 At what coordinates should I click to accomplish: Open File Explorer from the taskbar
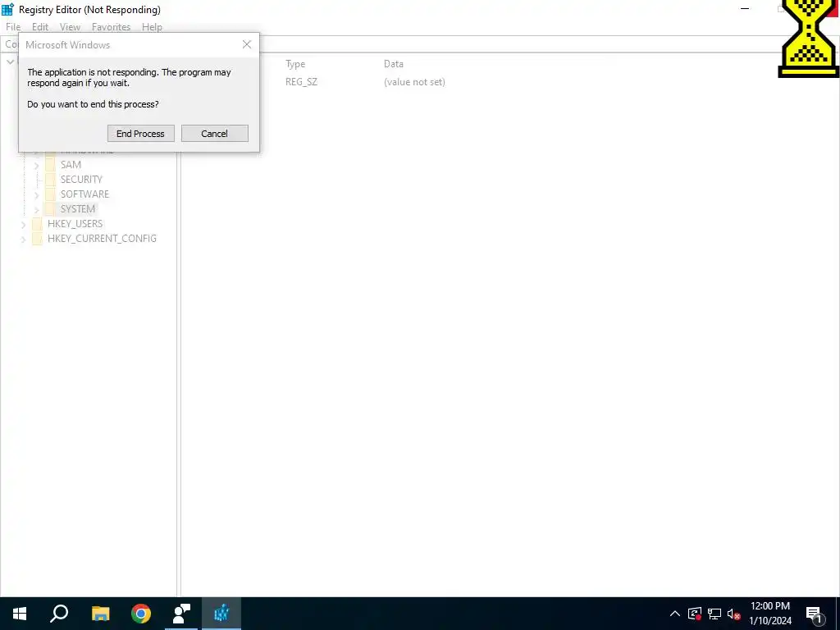(x=100, y=614)
